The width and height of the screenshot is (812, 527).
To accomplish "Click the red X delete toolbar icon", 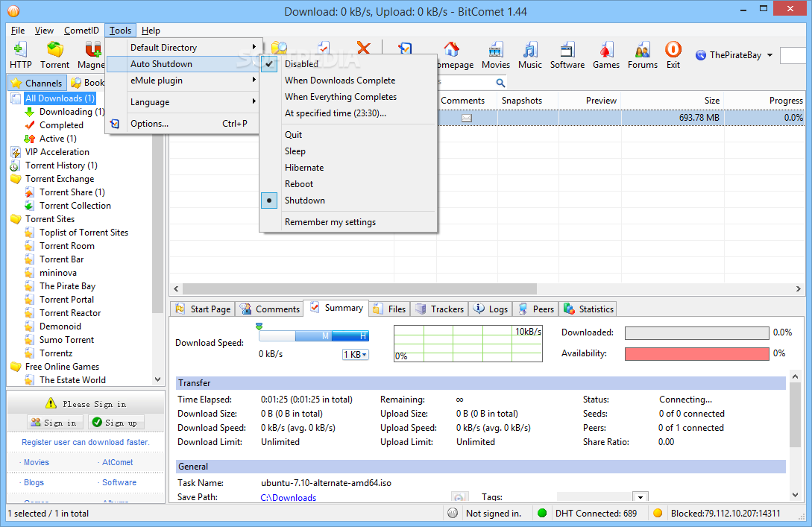I will (364, 48).
